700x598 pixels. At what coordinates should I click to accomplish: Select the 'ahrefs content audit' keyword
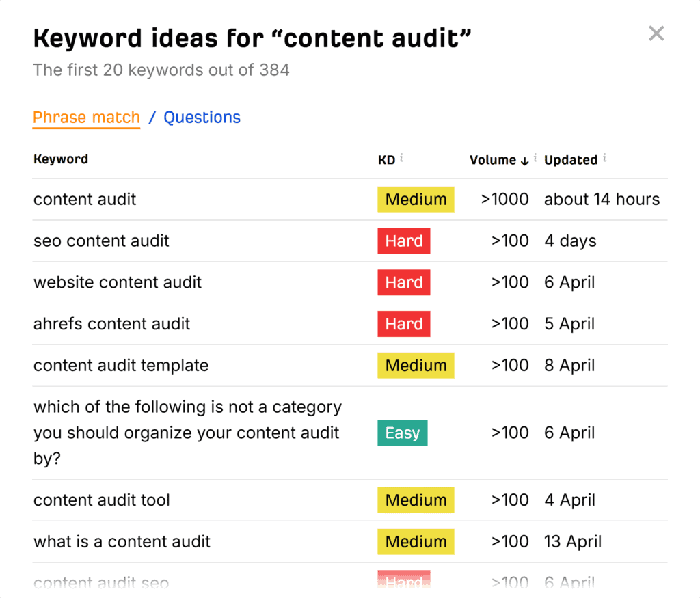[111, 324]
